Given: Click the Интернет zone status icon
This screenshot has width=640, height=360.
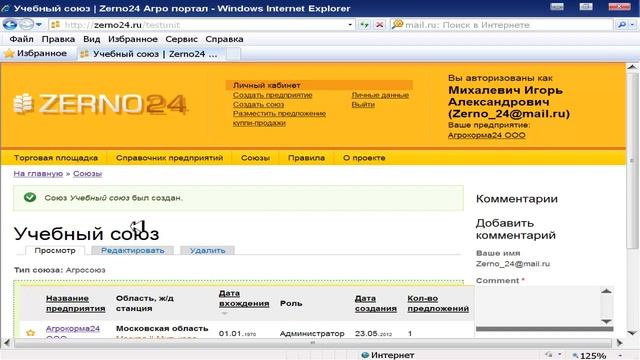Looking at the screenshot, I should pos(365,355).
